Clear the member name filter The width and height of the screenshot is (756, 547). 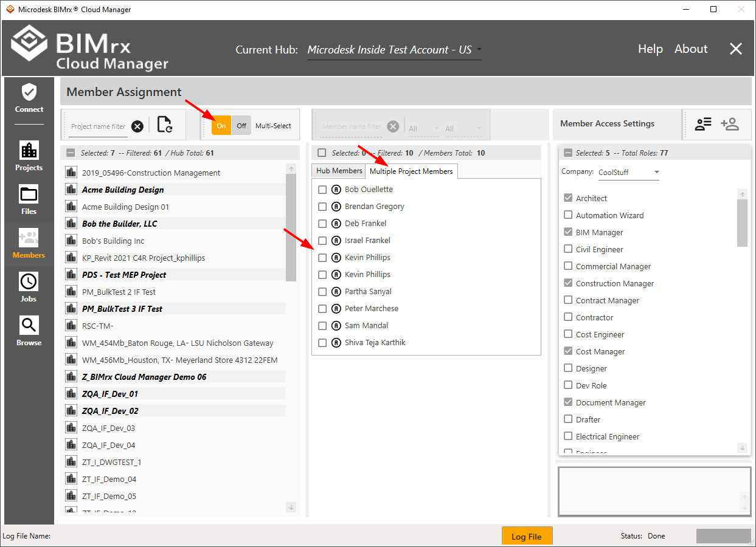394,126
